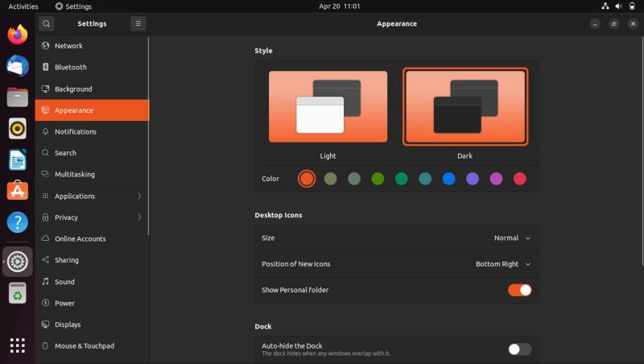
Task: Open the hamburger menu next to Settings
Action: coord(138,24)
